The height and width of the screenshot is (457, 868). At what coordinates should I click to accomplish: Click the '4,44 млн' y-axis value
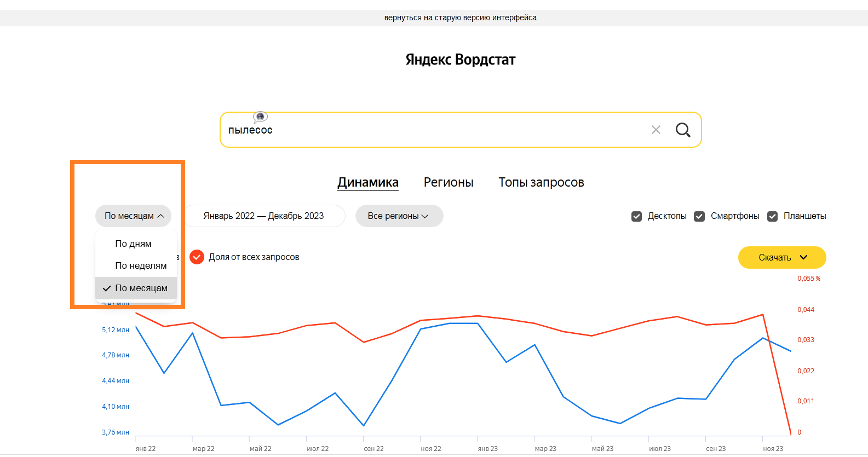(x=116, y=381)
